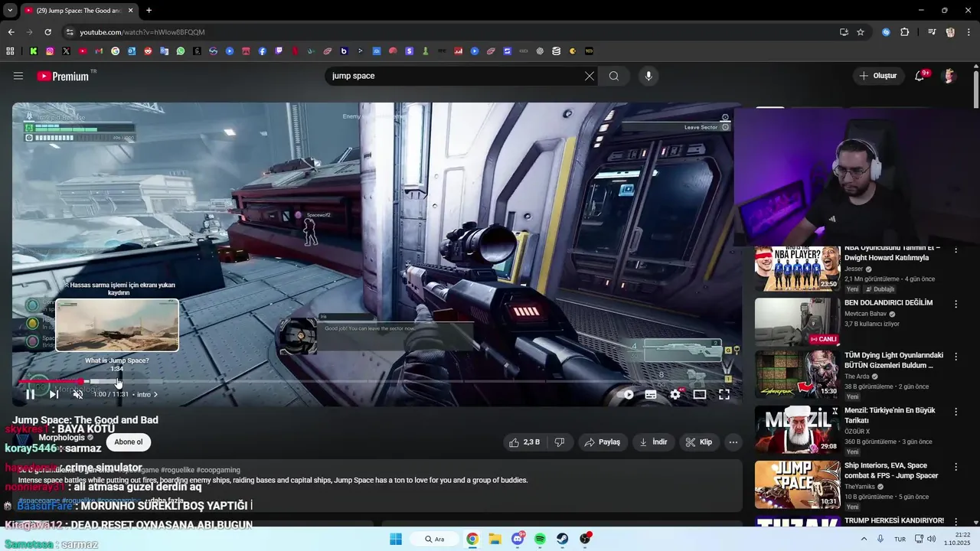Image resolution: width=980 pixels, height=551 pixels.
Task: Skip to the next video
Action: click(54, 394)
